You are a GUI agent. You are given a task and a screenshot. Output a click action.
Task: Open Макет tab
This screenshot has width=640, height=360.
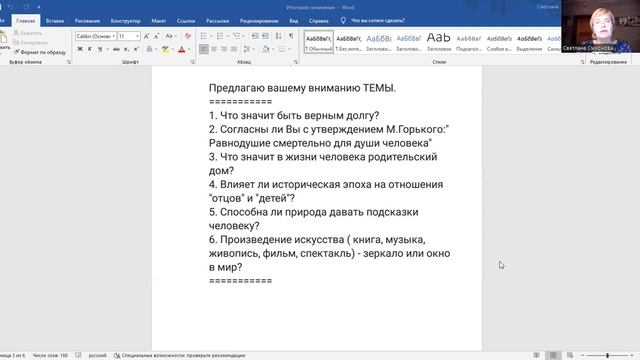(158, 21)
